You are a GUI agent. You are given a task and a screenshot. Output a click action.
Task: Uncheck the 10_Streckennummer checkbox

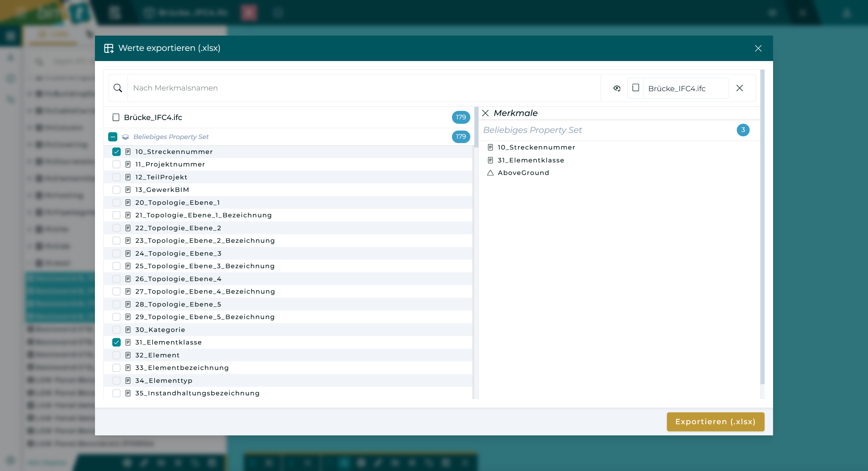[116, 152]
